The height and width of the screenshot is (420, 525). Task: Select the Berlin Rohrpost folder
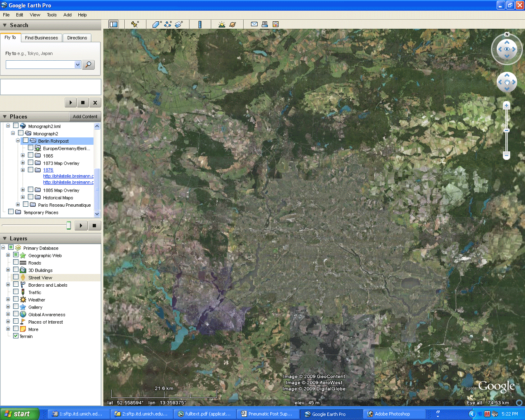53,141
